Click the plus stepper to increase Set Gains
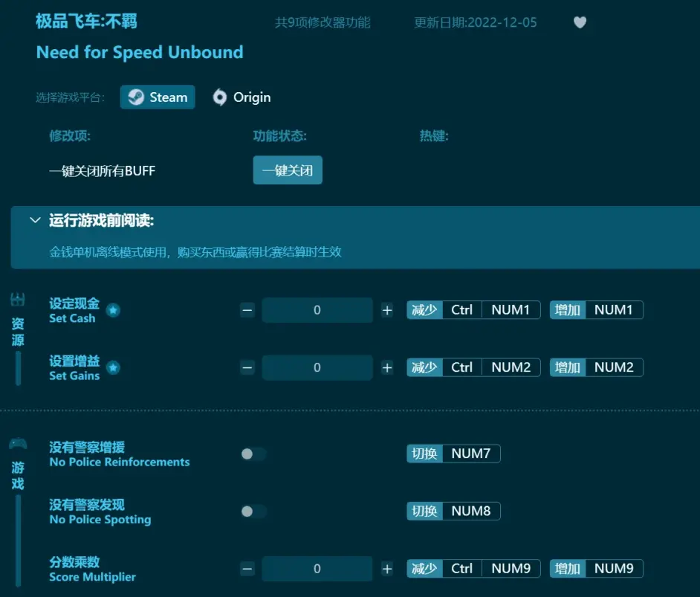Image resolution: width=700 pixels, height=597 pixels. pos(387,367)
